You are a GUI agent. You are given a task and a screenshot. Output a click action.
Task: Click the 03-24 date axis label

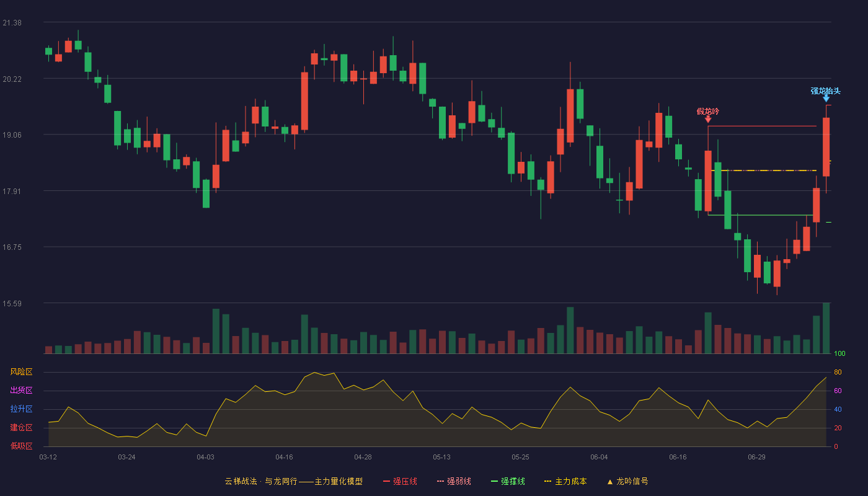coord(126,457)
